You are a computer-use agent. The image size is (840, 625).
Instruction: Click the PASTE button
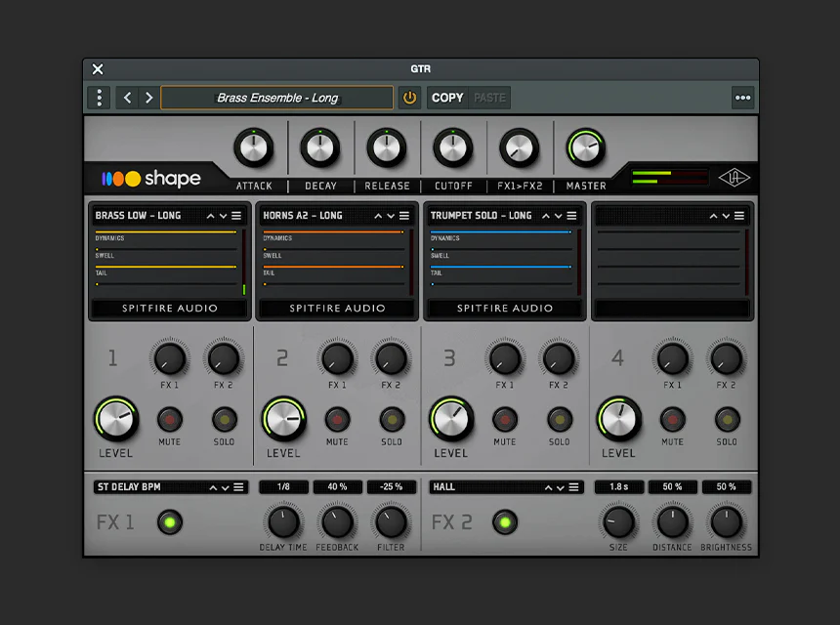pos(489,98)
